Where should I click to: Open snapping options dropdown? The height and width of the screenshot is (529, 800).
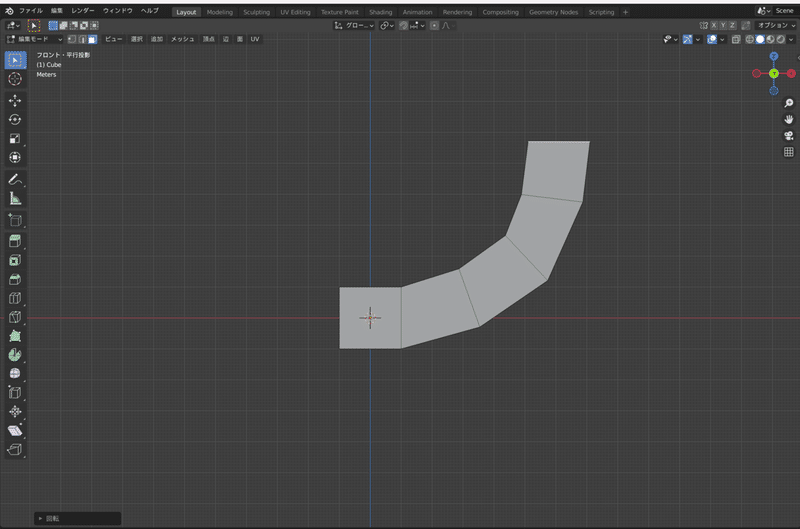417,26
